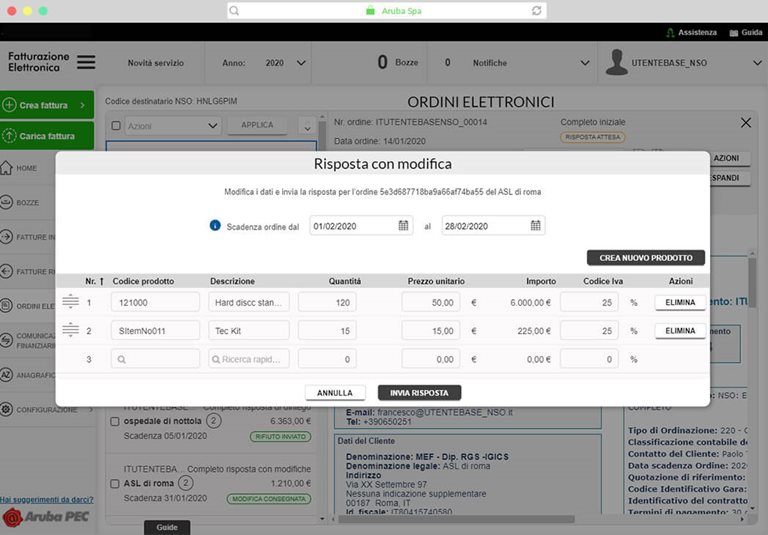Viewport: 768px width, 535px height.
Task: Click the reorder handle on row 2
Action: (70, 330)
